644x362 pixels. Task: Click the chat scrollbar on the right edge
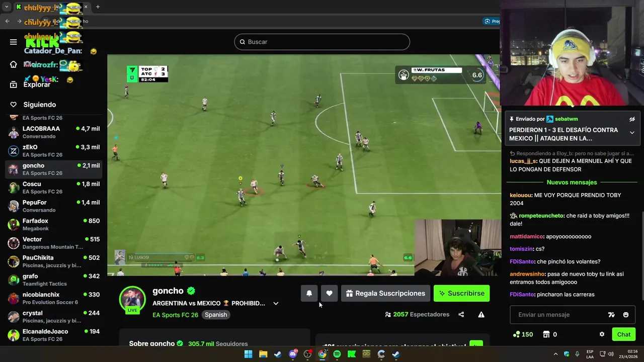(x=642, y=256)
